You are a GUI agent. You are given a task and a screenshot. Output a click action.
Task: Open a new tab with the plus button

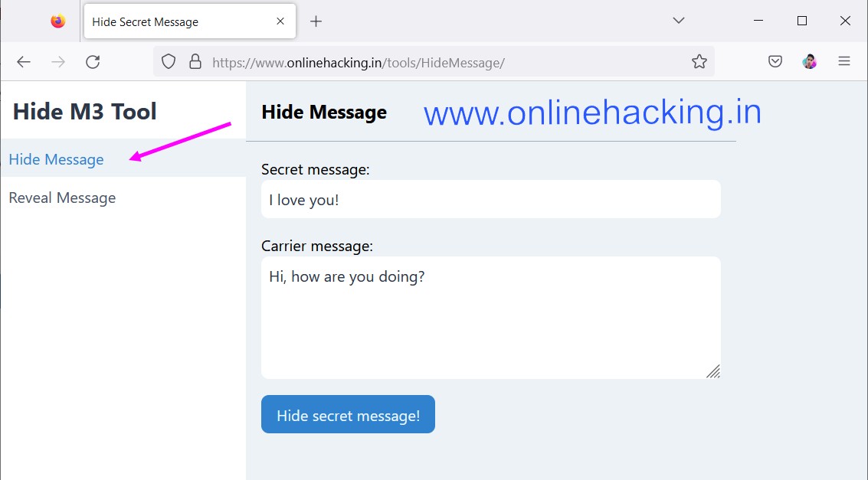coord(316,21)
